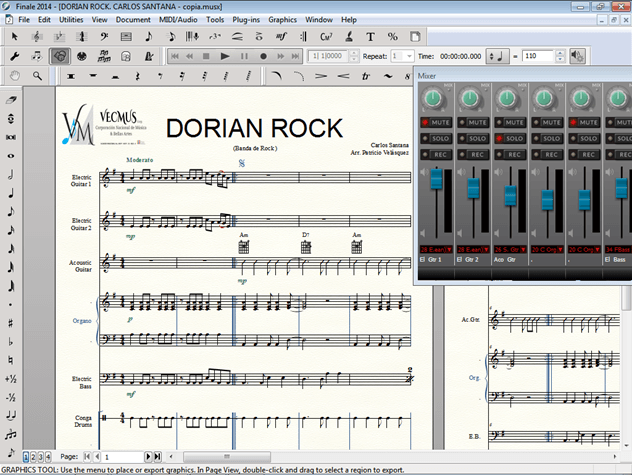Expand the Aco Gtr patch dropdown

[521, 248]
